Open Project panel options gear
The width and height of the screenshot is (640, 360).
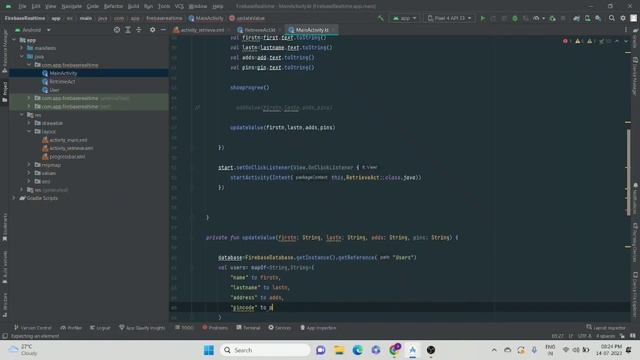point(152,30)
